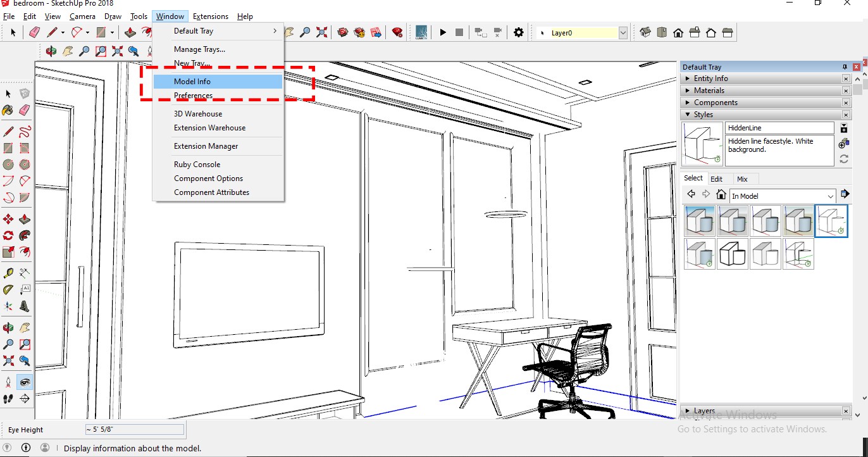Screen dimensions: 868x457
Task: Open Extension Manager menu entry
Action: pos(206,146)
